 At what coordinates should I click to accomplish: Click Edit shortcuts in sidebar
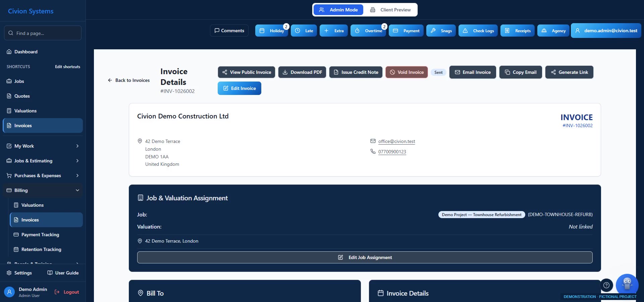coord(67,67)
